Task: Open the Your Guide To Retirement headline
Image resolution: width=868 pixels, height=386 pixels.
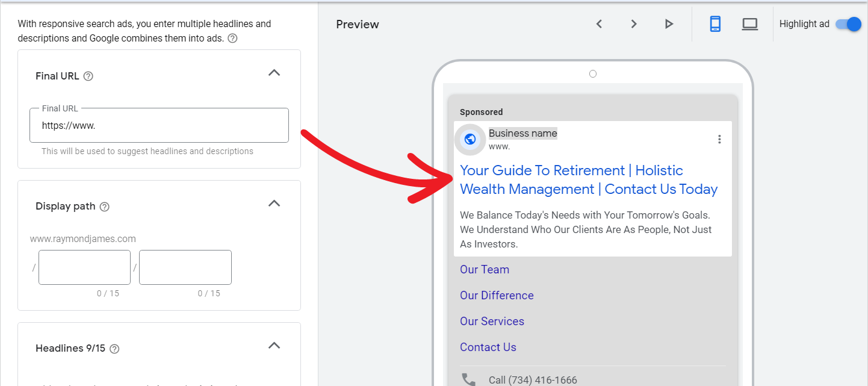Action: tap(589, 179)
